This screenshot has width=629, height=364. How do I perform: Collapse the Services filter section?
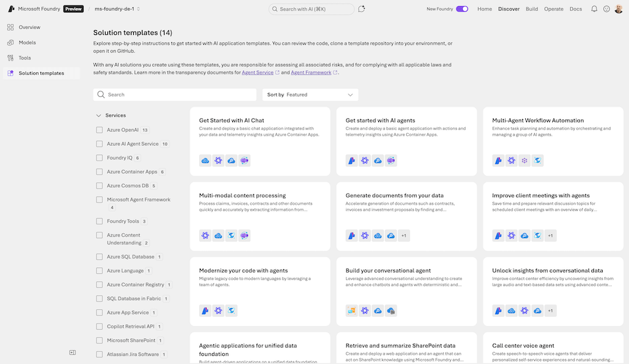point(98,115)
